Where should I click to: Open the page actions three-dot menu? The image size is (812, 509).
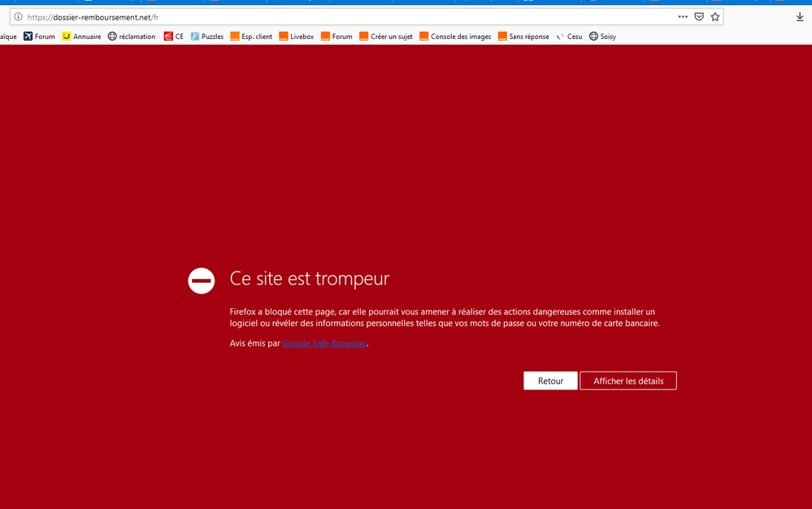[x=683, y=16]
